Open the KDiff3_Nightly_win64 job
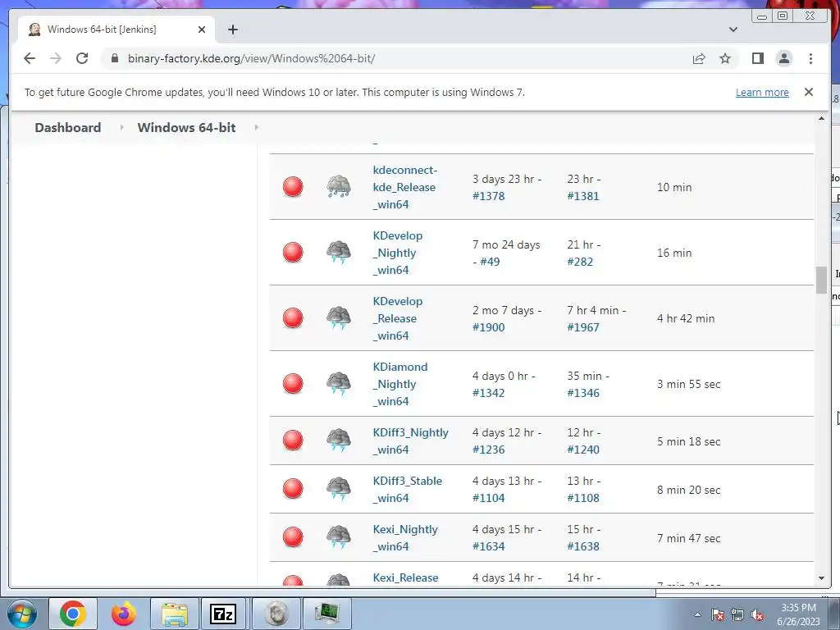The height and width of the screenshot is (630, 840). point(410,441)
